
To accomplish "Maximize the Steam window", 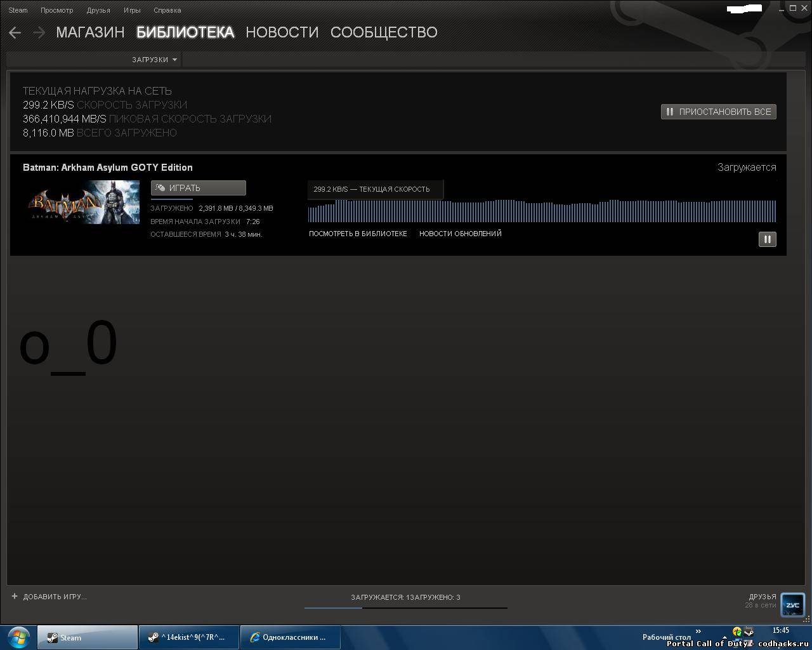I will click(x=793, y=8).
